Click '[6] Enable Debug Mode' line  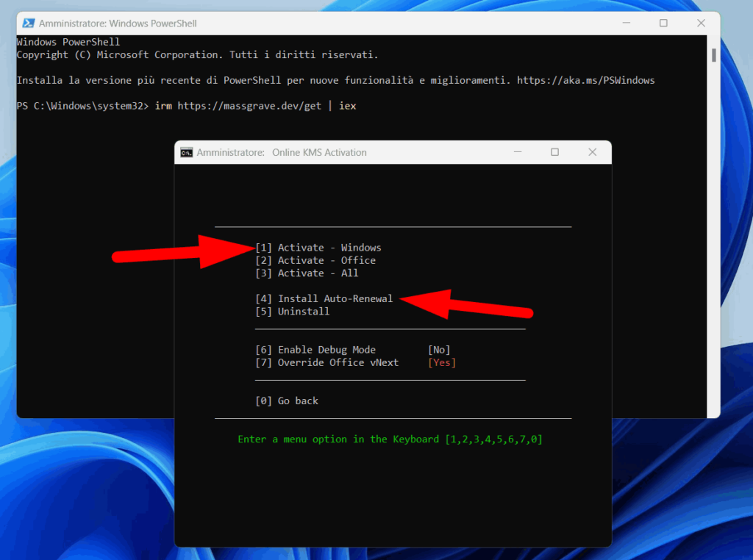(315, 350)
